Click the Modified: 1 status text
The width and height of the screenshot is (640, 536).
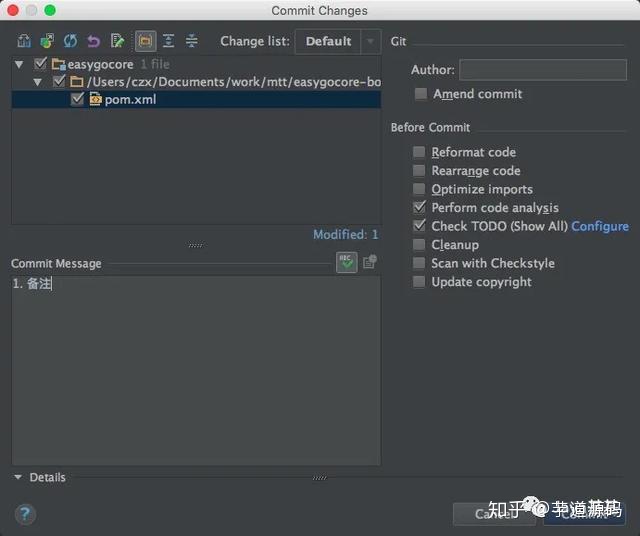pos(346,234)
